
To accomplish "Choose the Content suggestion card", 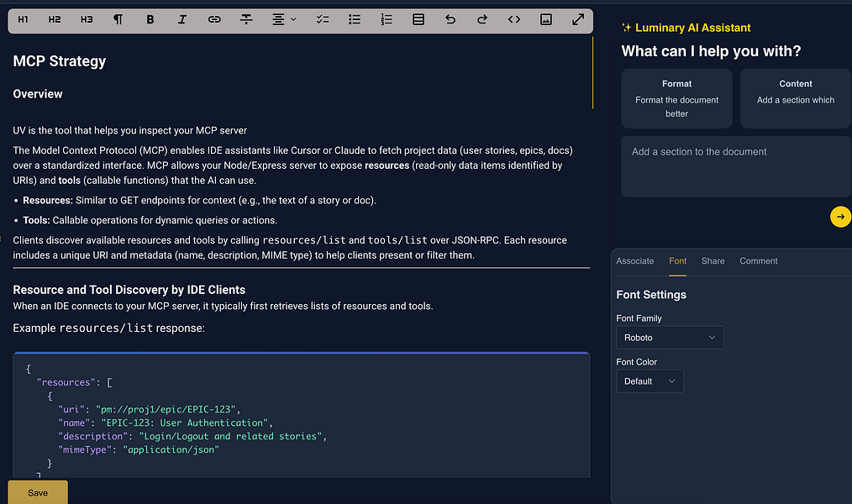I will click(796, 98).
